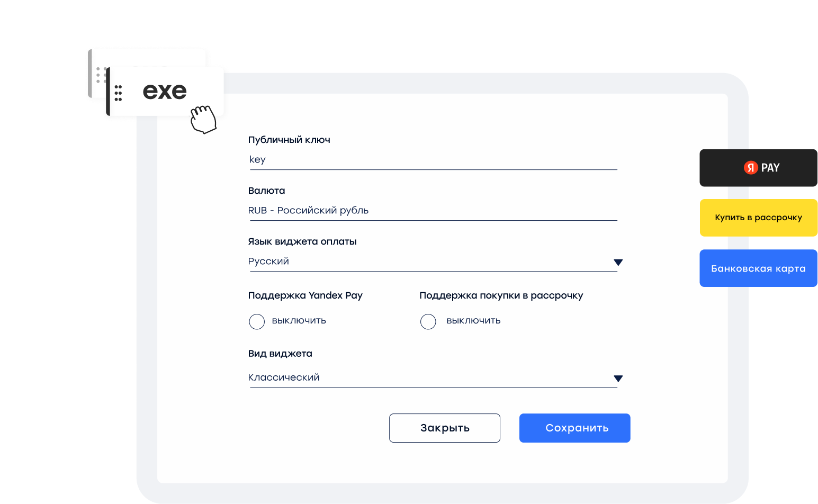Select the Классический widget type value
818x504 pixels.
coord(284,377)
